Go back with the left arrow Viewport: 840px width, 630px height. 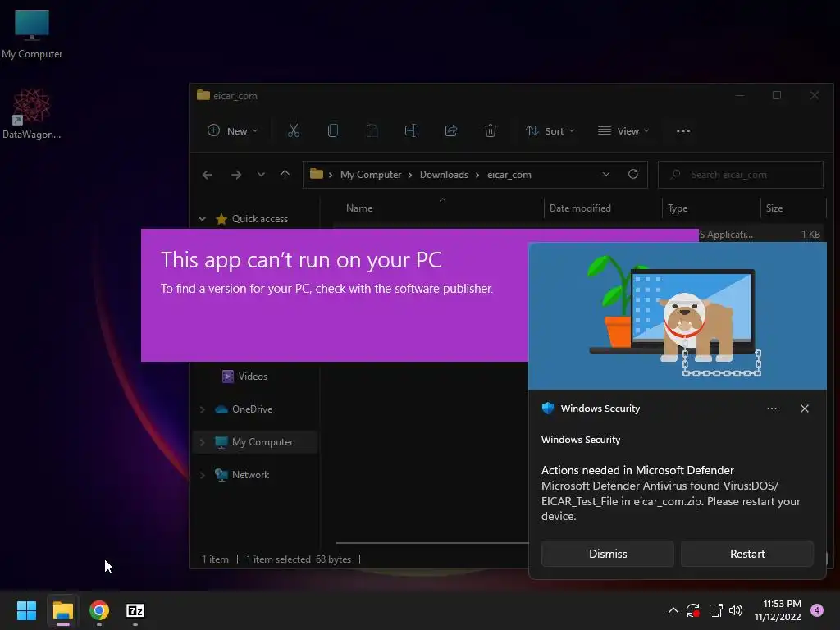point(208,175)
